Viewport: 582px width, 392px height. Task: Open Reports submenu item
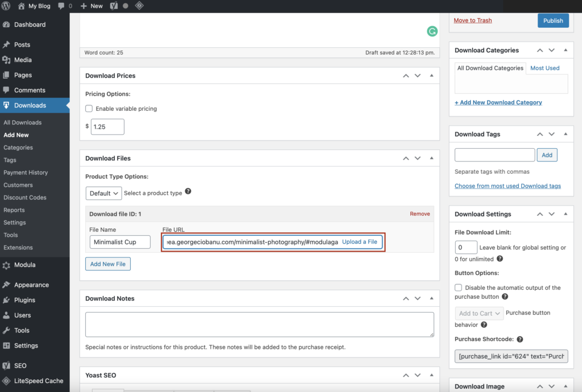(x=14, y=210)
